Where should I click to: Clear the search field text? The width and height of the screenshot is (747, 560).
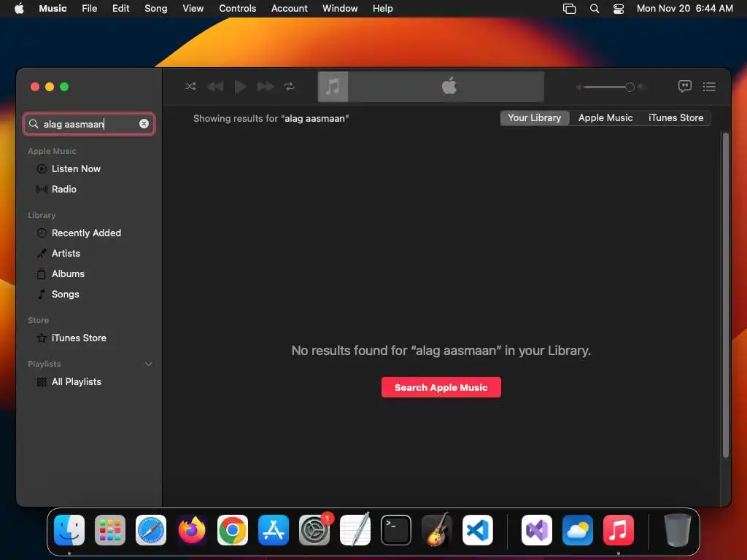(144, 124)
